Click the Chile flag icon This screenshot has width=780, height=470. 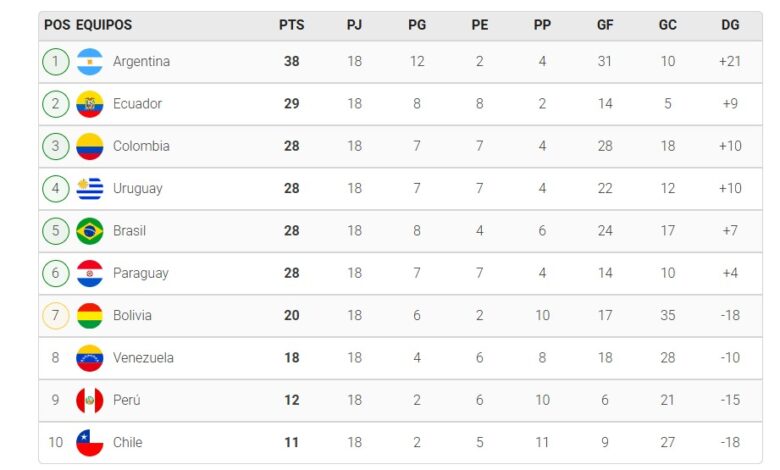90,443
